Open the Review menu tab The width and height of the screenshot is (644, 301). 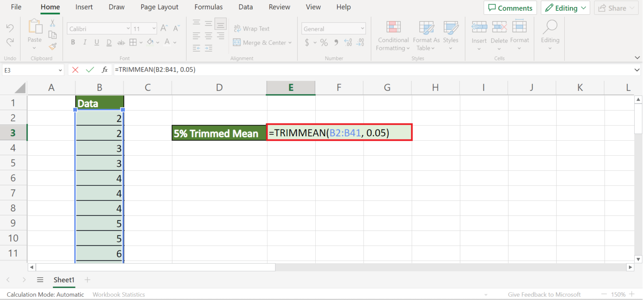[279, 7]
